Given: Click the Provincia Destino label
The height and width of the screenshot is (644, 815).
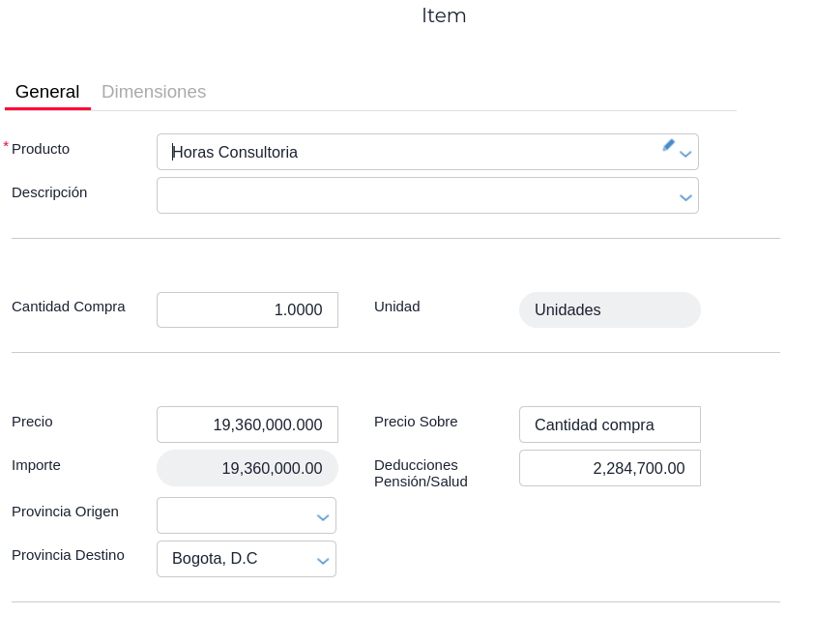Looking at the screenshot, I should 68,555.
